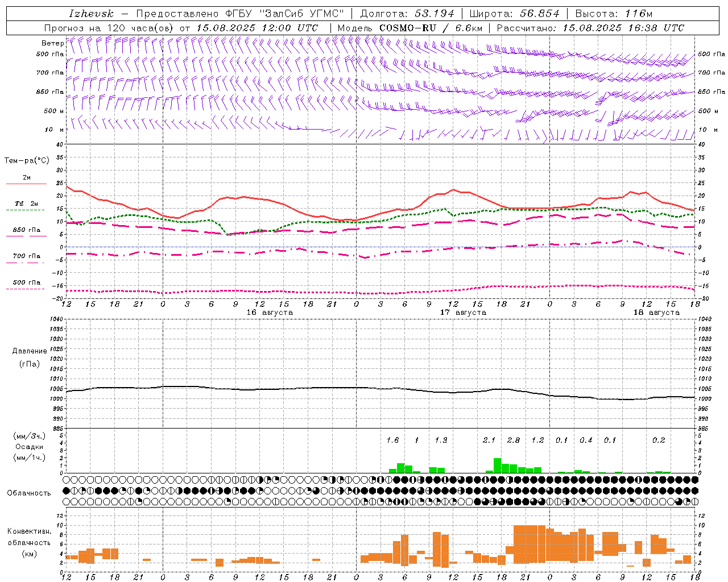This screenshot has height=582, width=728.
Task: Click the '16 августа' date label
Action: tap(270, 313)
